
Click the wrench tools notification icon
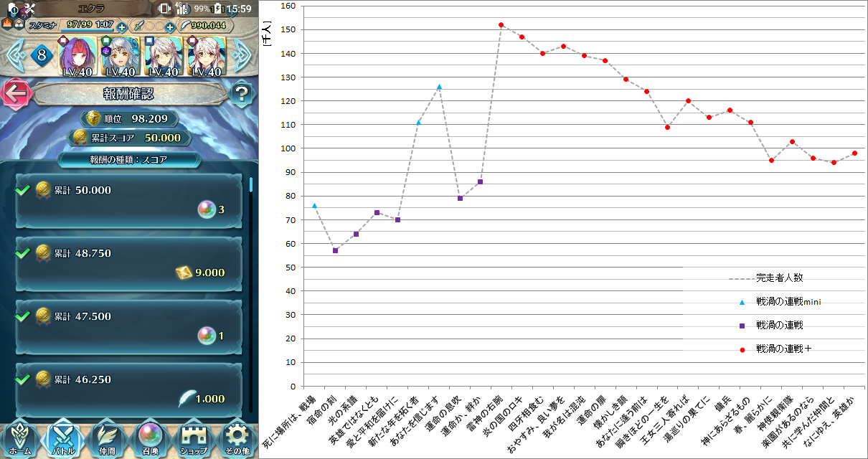[29, 9]
